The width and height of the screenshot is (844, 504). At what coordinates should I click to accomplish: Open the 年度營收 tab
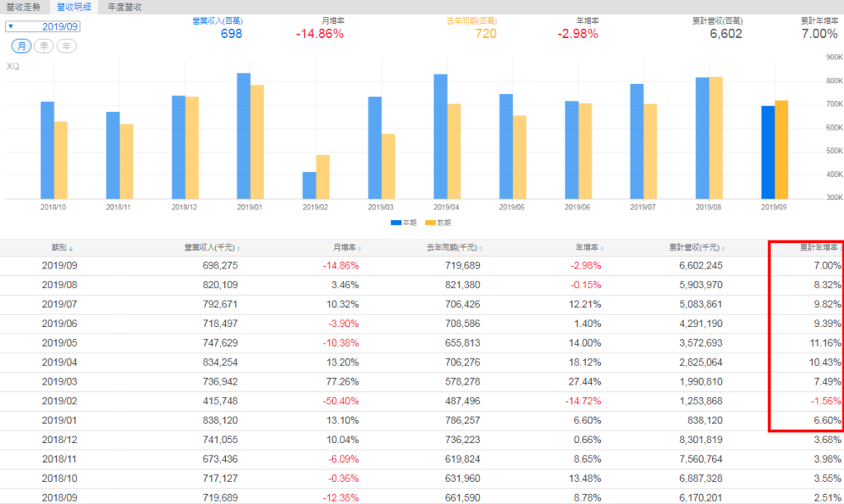click(x=124, y=7)
